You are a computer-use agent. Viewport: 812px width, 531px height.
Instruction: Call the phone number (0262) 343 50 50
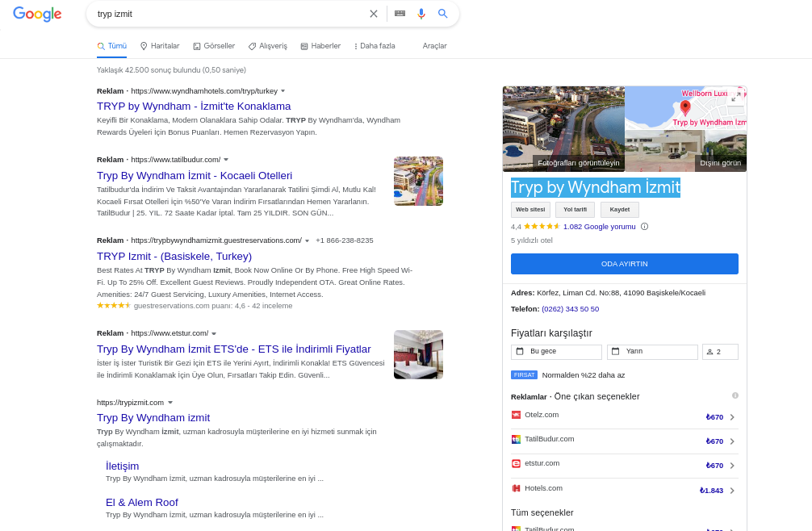click(x=570, y=309)
